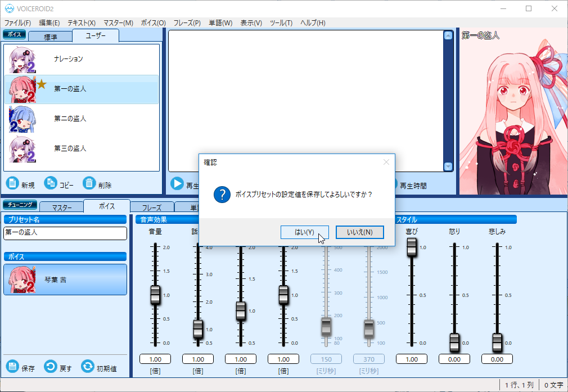Click the dialog's save confirmation message text

tap(304, 195)
